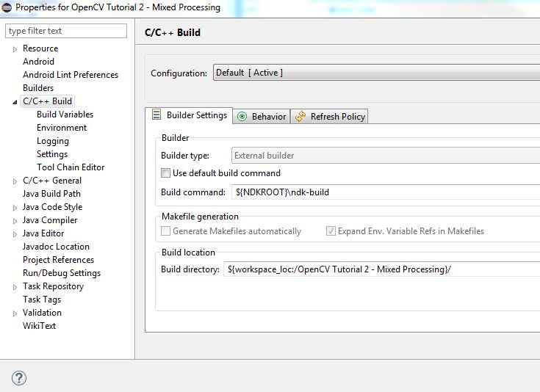Expand the Task Repository node
Viewport: 540px width, 392px height.
tap(15, 287)
